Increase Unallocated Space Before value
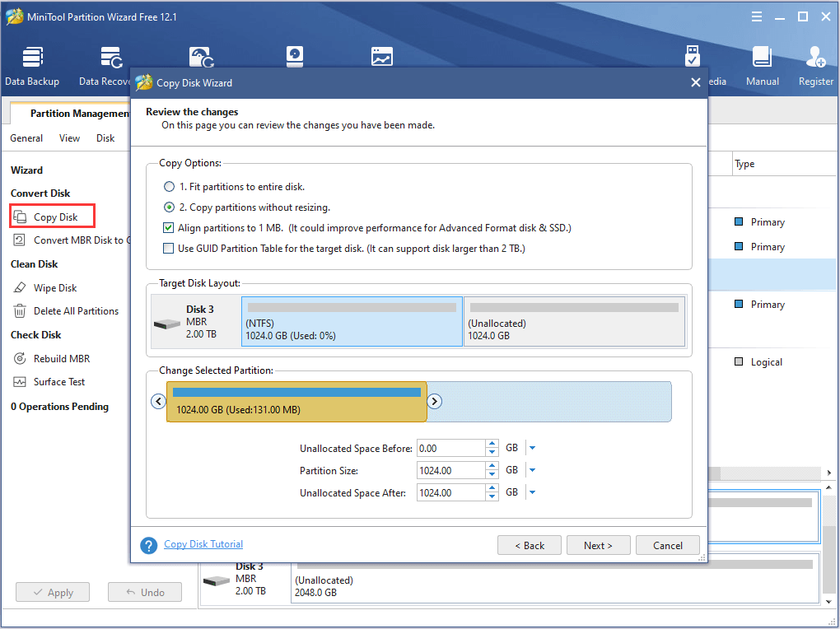The image size is (840, 629). click(x=492, y=444)
